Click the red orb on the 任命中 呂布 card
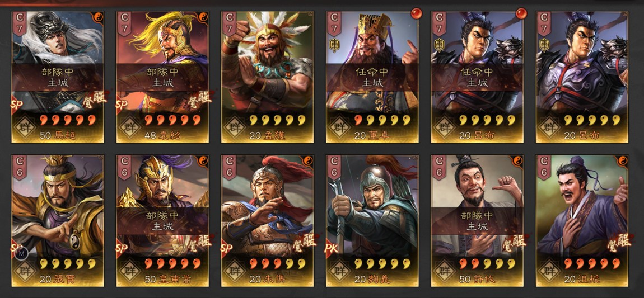The height and width of the screenshot is (298, 644). tap(521, 13)
